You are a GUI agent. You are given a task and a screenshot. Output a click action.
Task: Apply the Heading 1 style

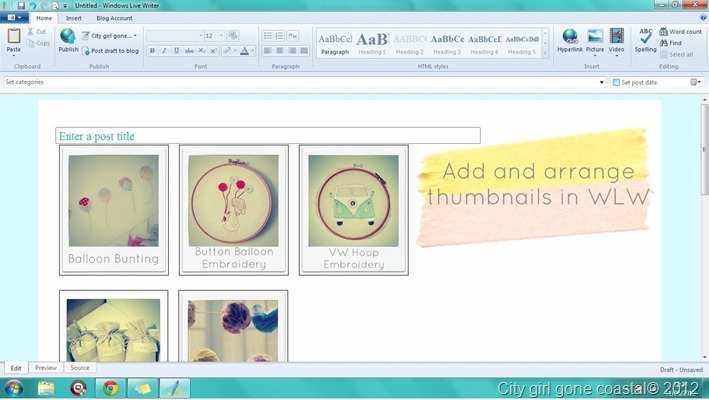(x=372, y=44)
